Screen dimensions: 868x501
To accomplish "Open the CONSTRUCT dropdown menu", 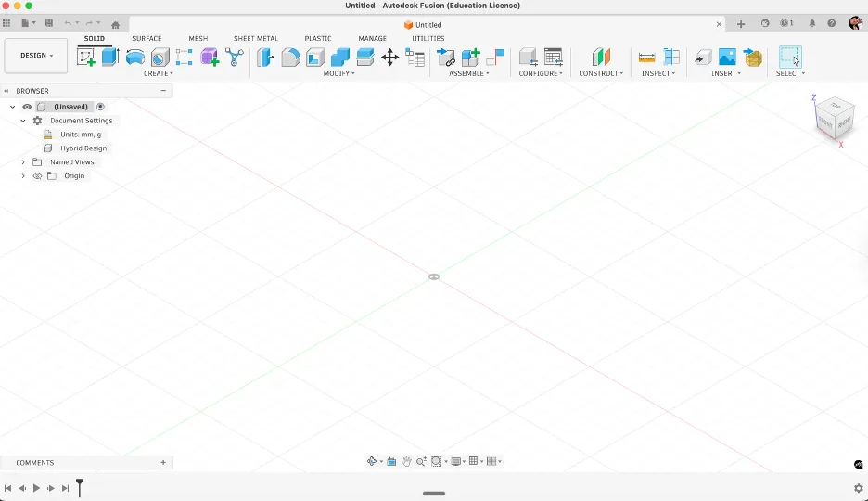I will coord(601,73).
